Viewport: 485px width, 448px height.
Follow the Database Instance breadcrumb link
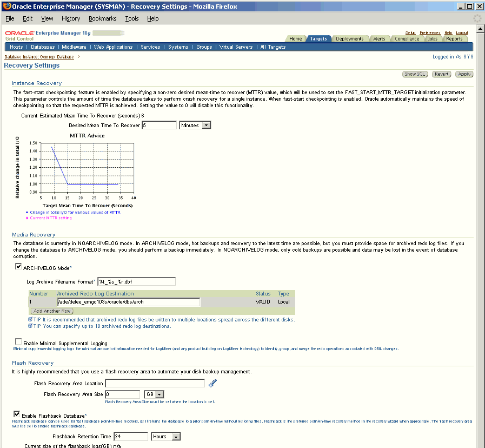[39, 57]
